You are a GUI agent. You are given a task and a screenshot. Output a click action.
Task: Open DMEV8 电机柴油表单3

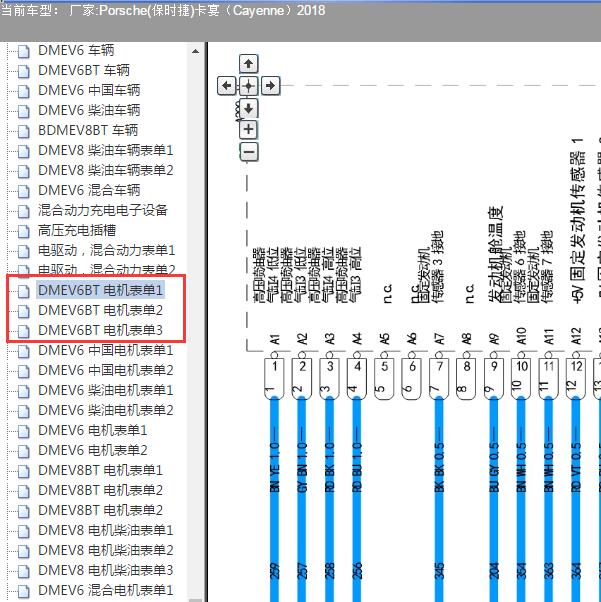coord(106,570)
